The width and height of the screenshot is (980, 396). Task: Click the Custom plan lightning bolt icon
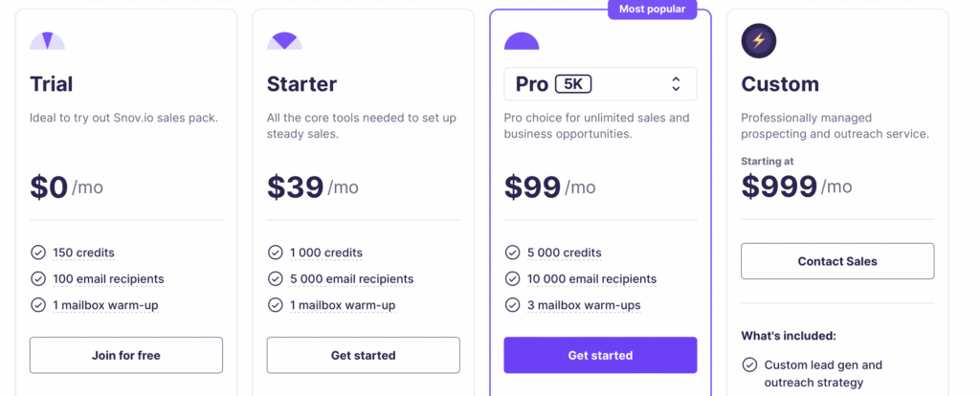(759, 41)
